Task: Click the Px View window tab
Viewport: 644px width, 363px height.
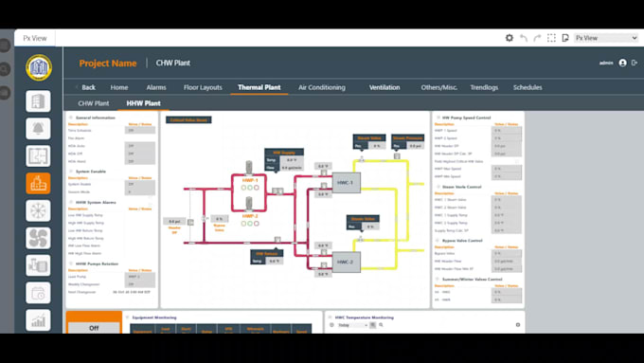Action: pos(35,38)
